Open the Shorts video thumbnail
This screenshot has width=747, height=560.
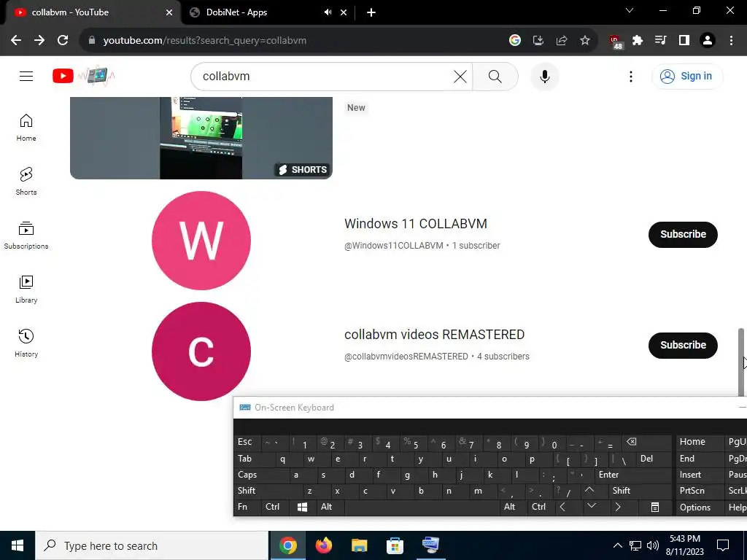pos(201,138)
